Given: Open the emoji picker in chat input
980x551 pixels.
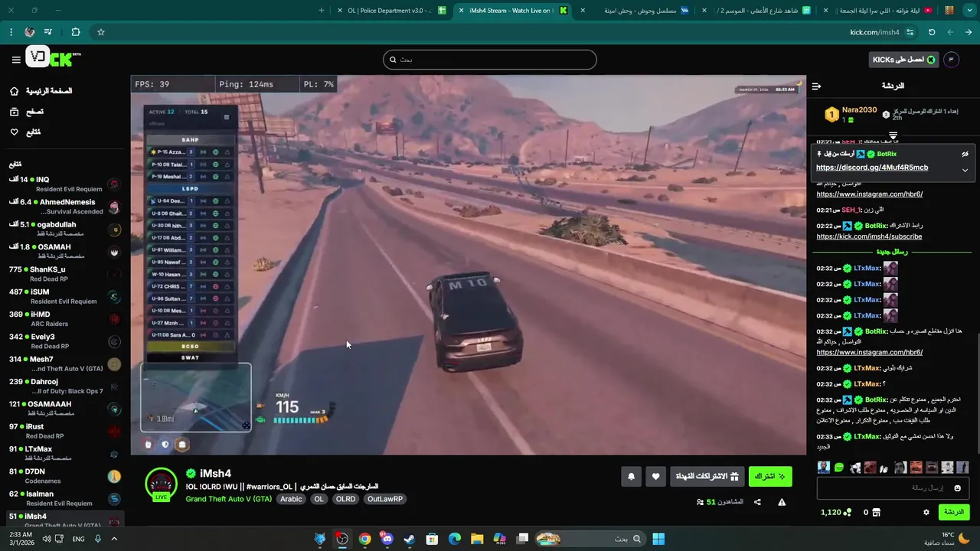Looking at the screenshot, I should (957, 488).
